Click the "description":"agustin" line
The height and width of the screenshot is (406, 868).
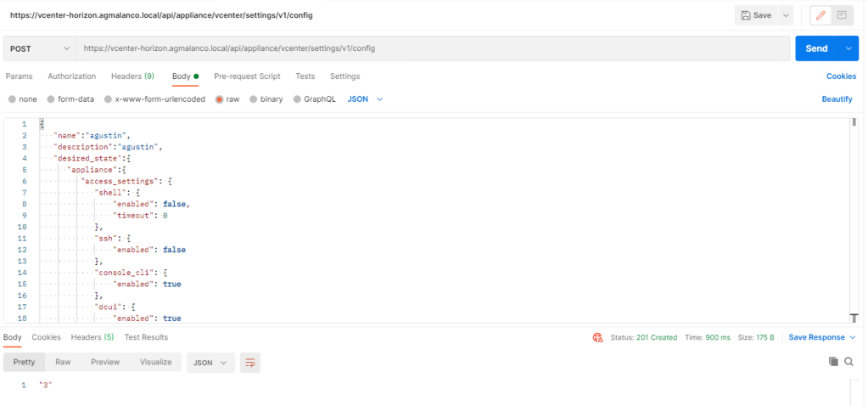click(108, 147)
